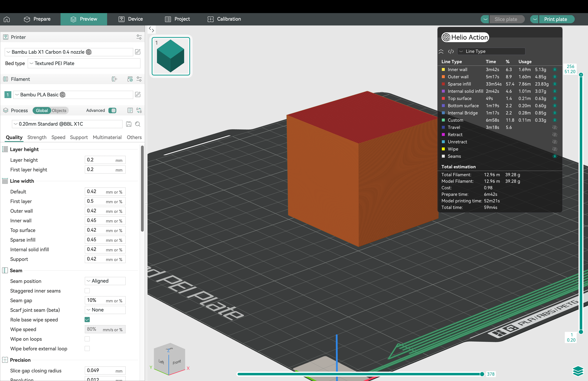
Task: Open the Scarf joint seam dropdown
Action: (105, 310)
